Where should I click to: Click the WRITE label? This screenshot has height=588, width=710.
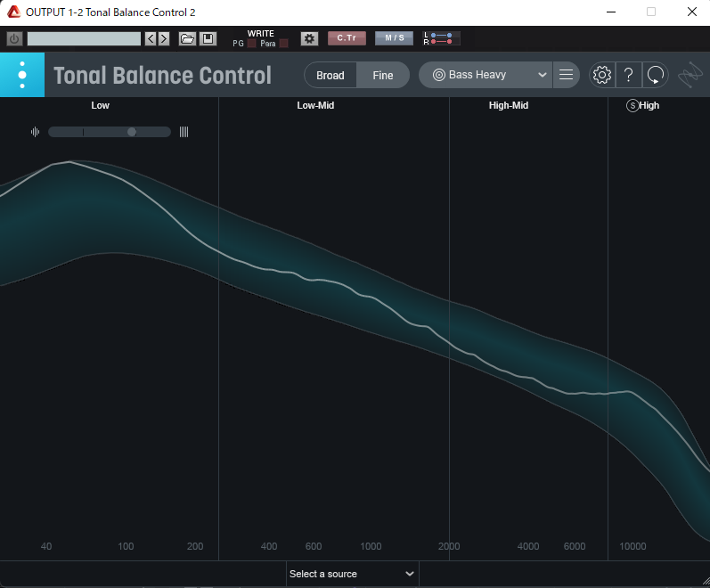click(x=261, y=34)
